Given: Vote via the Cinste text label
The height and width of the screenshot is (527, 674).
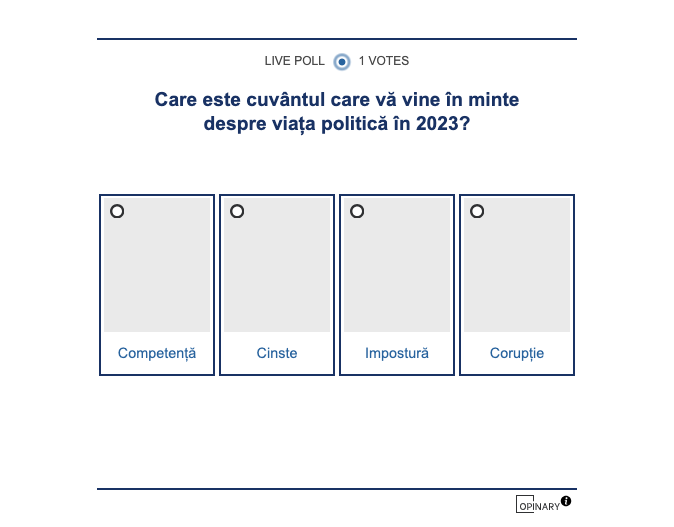Looking at the screenshot, I should [x=277, y=353].
